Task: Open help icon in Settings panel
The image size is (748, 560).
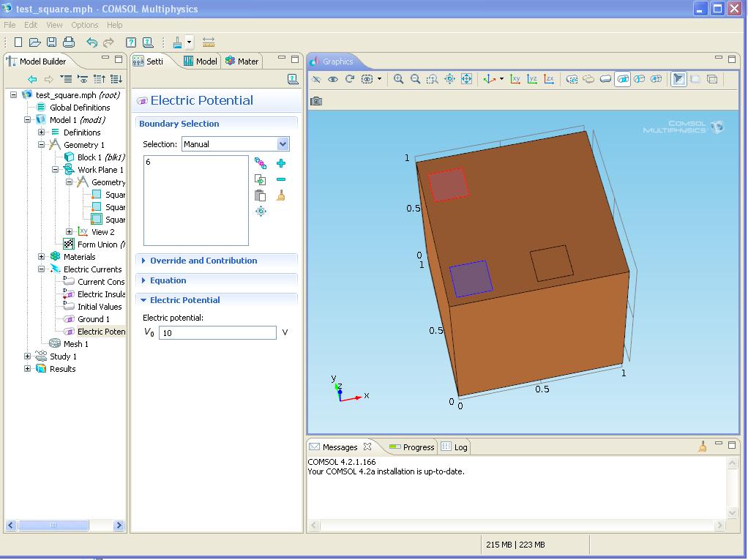Action: click(293, 79)
